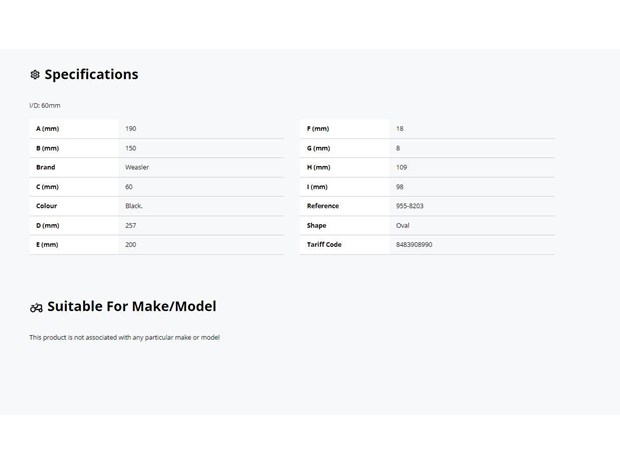Select the Tariff Code 8483908990
The width and height of the screenshot is (620, 465).
point(414,245)
